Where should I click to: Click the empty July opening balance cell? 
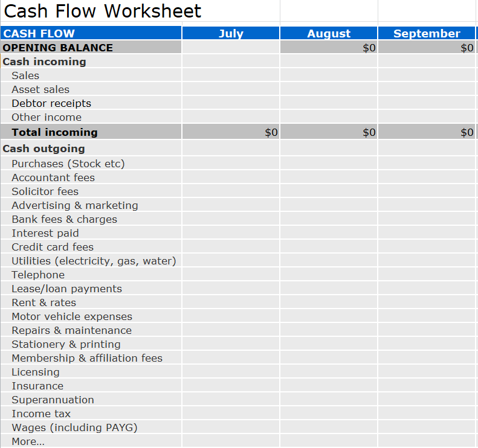coord(231,48)
